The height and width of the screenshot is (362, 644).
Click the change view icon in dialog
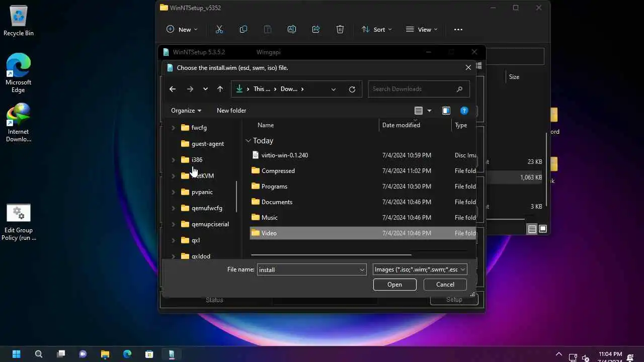[x=419, y=111]
